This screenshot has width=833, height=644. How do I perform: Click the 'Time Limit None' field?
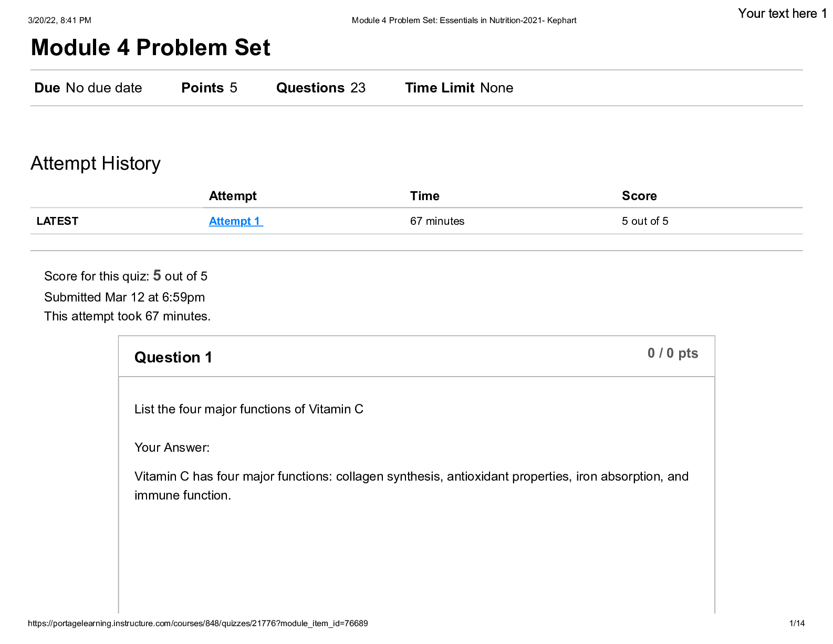(x=459, y=88)
